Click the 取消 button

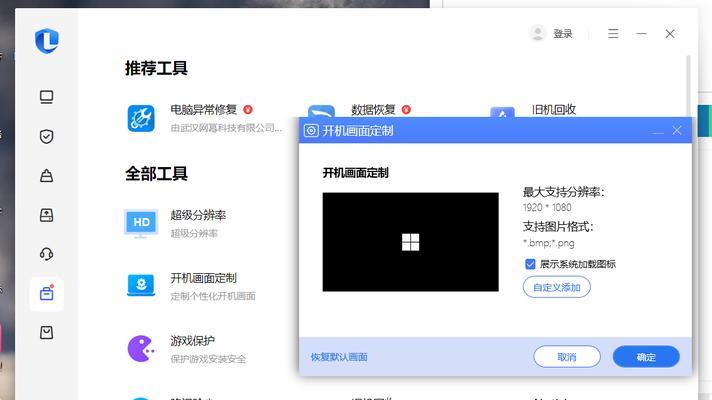(x=567, y=357)
